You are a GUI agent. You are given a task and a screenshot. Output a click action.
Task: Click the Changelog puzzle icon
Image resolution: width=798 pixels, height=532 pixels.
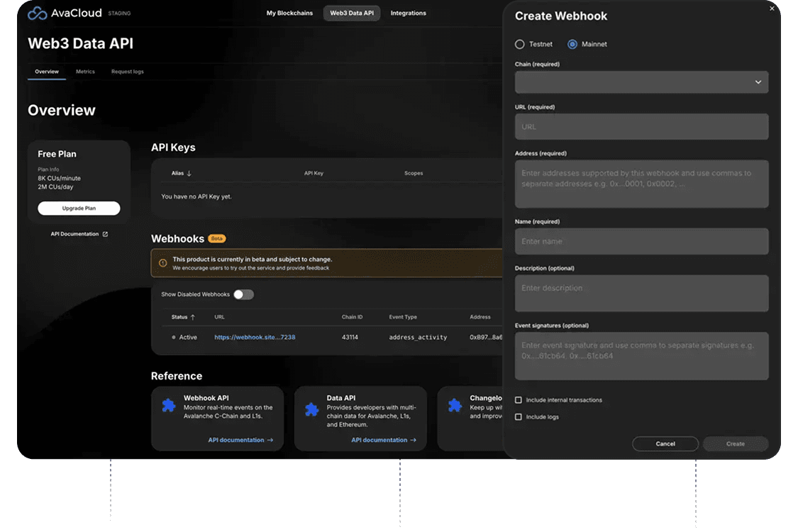pyautogui.click(x=455, y=406)
